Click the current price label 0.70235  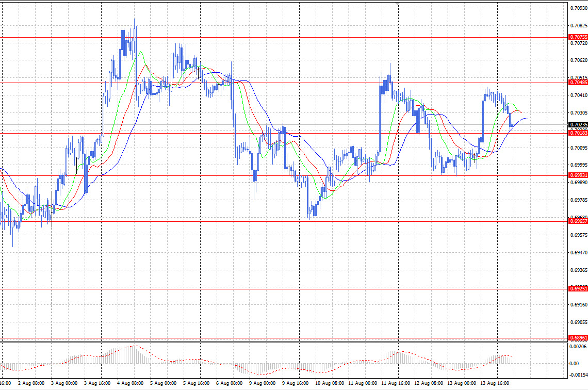[x=578, y=125]
